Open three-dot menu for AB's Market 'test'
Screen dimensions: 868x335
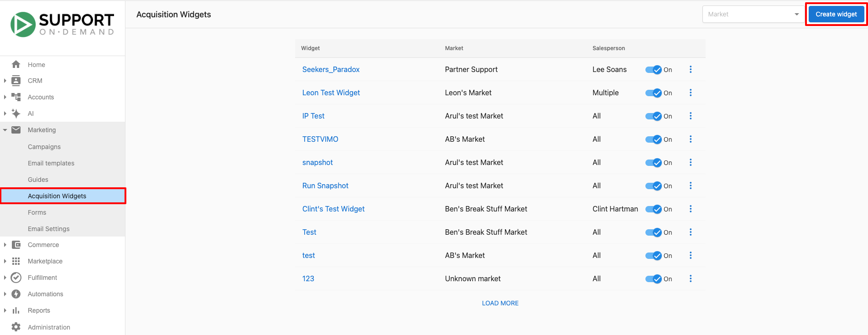(691, 255)
